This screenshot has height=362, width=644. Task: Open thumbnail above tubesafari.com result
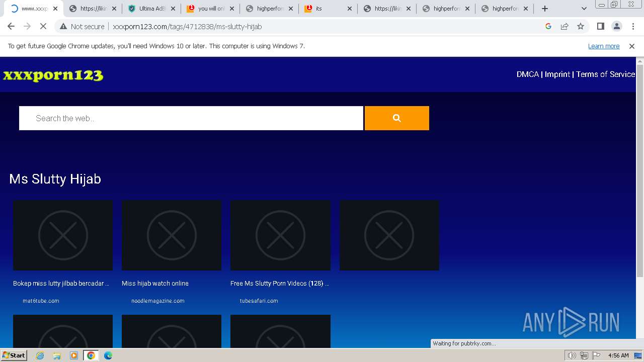280,235
